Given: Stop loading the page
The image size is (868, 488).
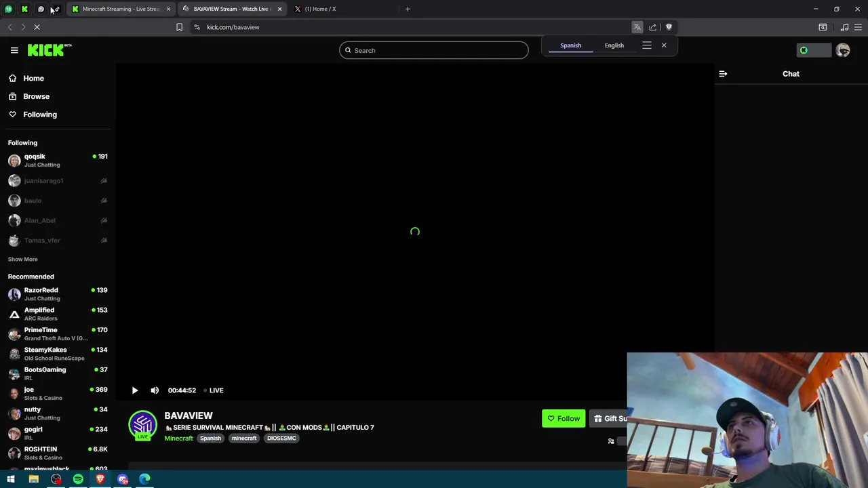Looking at the screenshot, I should click(x=37, y=27).
